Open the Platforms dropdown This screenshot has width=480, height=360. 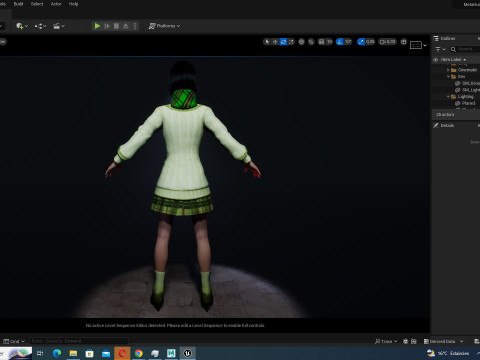164,26
